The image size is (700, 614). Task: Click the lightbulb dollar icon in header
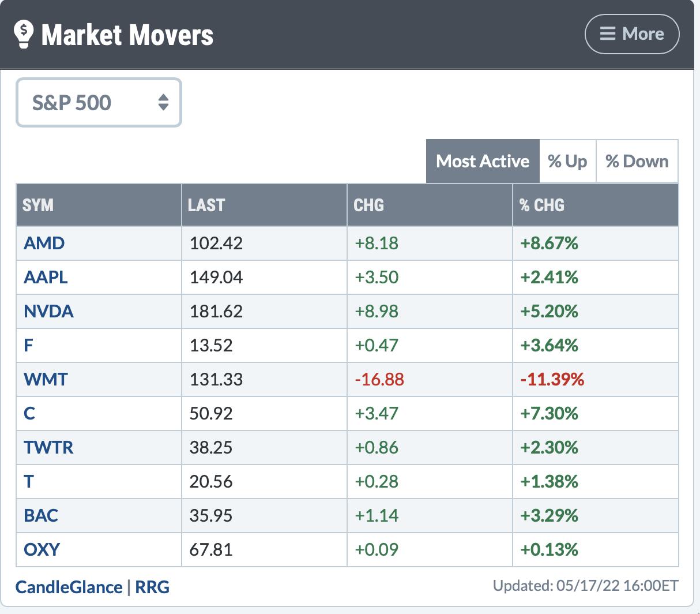(24, 34)
